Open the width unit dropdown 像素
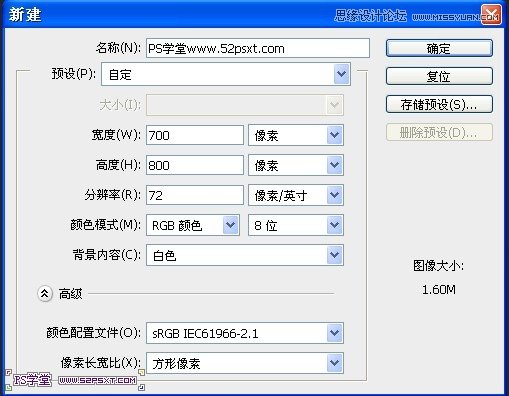 pyautogui.click(x=296, y=135)
